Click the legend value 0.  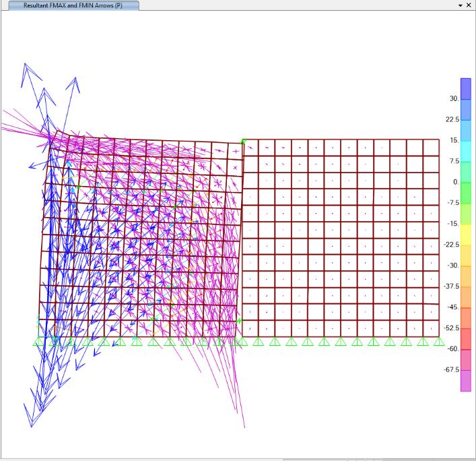[x=456, y=182]
